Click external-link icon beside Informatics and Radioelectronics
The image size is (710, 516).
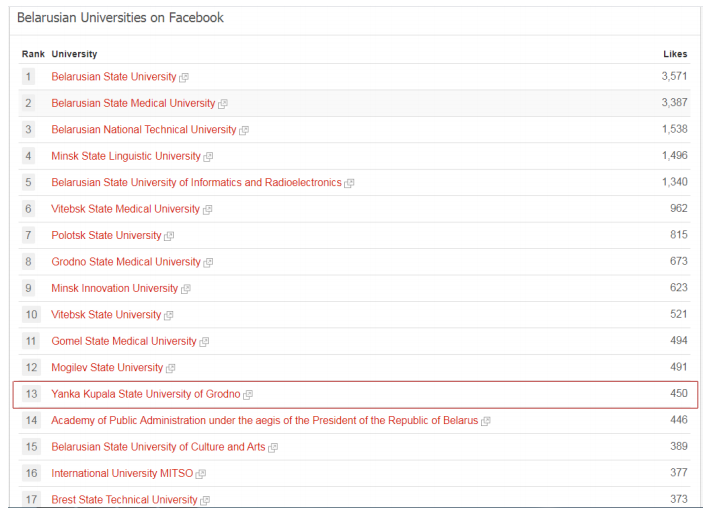click(x=349, y=183)
